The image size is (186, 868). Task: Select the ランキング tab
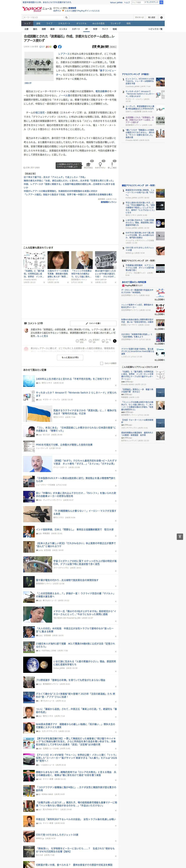(115, 23)
